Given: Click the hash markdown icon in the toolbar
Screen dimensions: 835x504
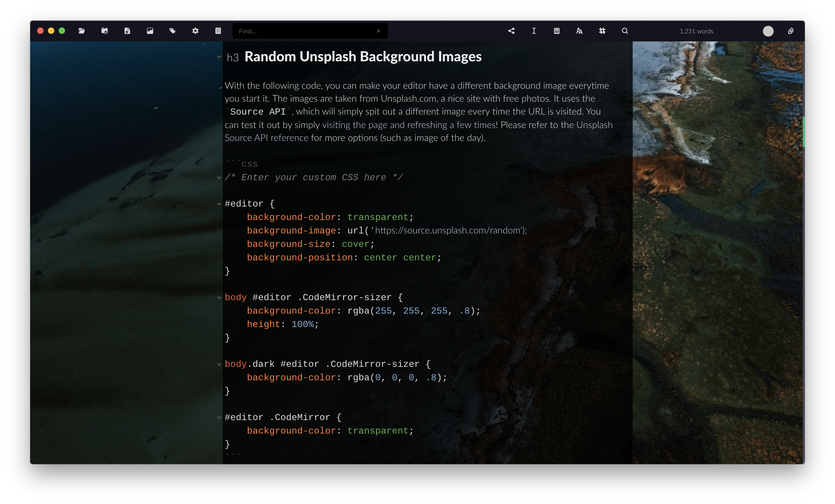Looking at the screenshot, I should pos(602,31).
